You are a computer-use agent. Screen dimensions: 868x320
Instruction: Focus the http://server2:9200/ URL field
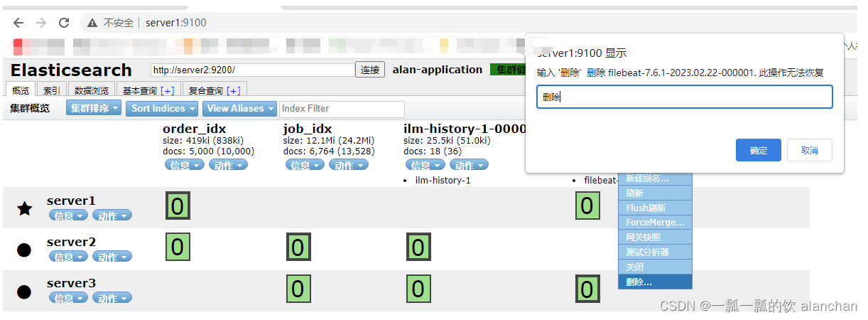252,70
